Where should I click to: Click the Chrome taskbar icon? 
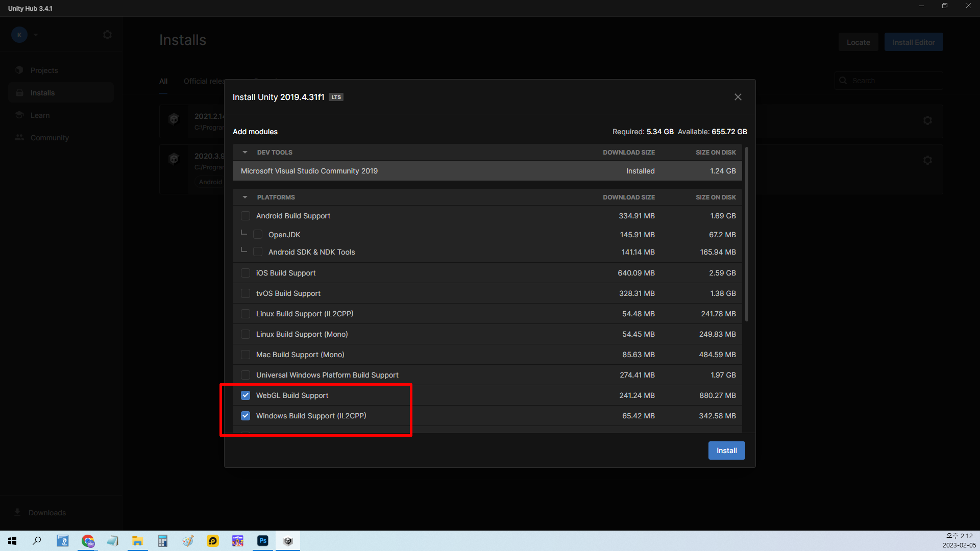[88, 541]
